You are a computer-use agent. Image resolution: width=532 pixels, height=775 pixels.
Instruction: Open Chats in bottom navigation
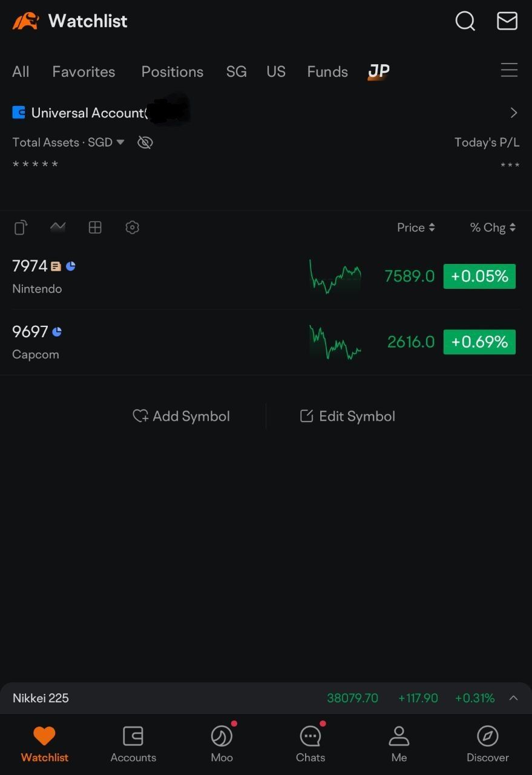click(310, 742)
